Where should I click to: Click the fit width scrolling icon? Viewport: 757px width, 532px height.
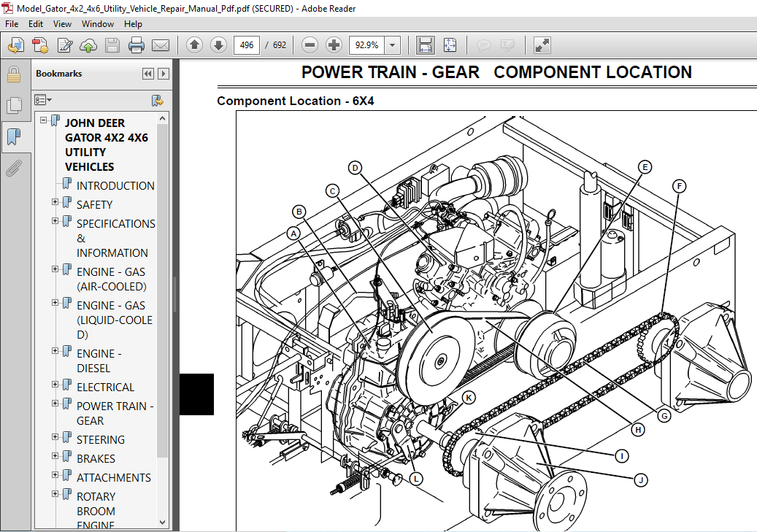coord(426,45)
